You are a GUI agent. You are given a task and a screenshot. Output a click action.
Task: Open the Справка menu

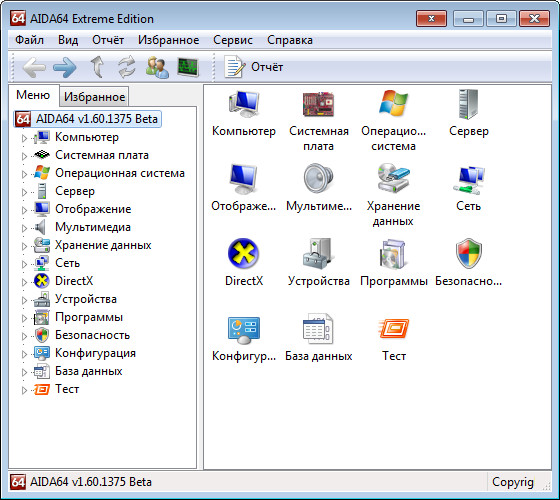pos(290,40)
